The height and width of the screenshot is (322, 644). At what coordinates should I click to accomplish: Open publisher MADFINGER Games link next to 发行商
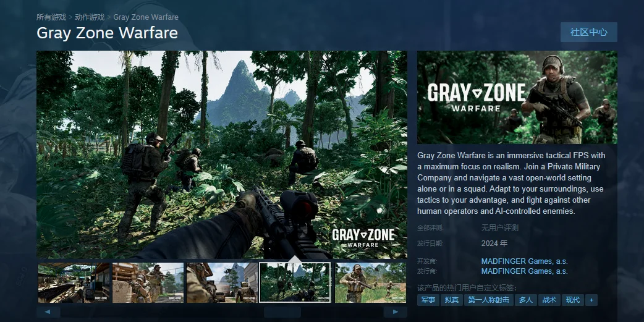tap(525, 271)
